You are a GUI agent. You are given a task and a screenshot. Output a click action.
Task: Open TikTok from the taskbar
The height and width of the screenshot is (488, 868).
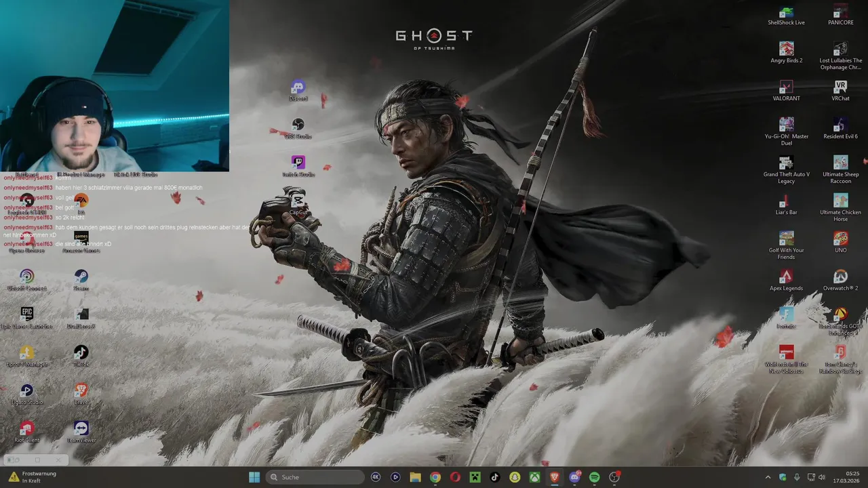pyautogui.click(x=495, y=477)
